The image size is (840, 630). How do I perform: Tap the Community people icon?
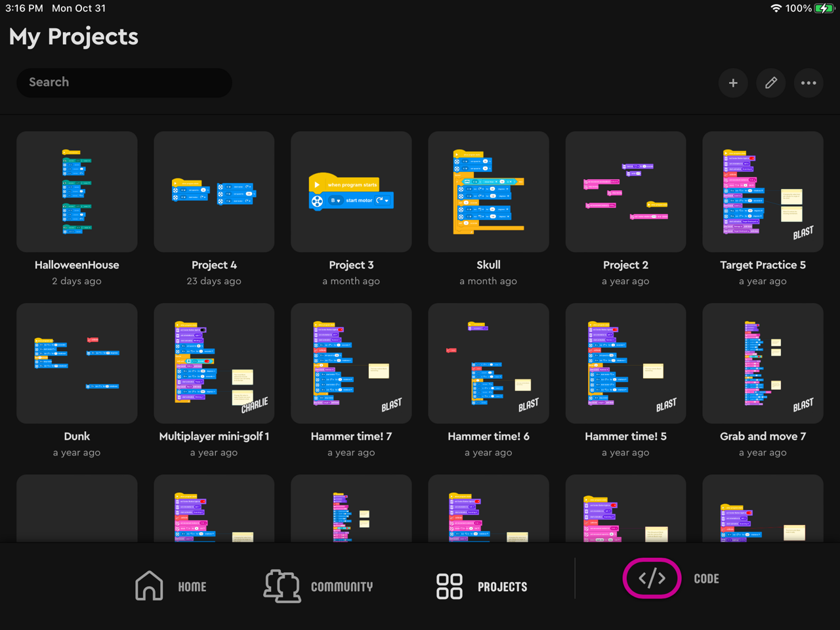coord(282,586)
